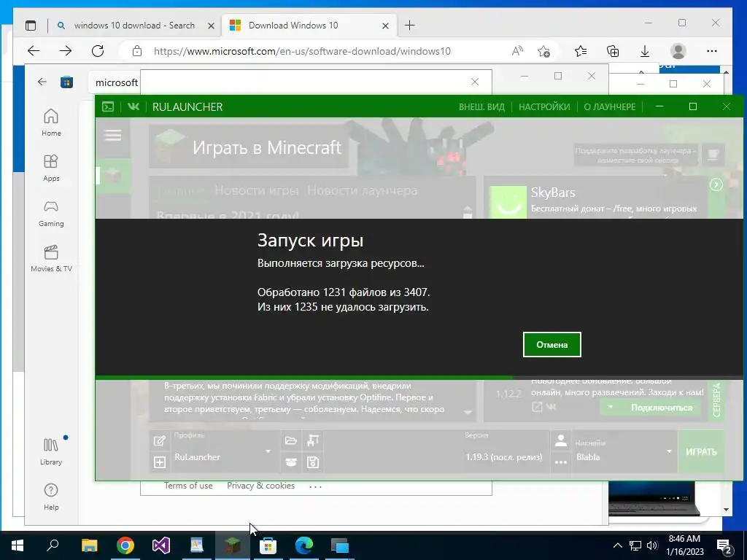The height and width of the screenshot is (560, 747).
Task: Open Edge Favorites list
Action: coord(580,51)
